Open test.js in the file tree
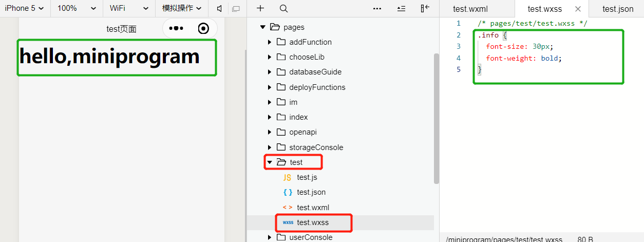Image resolution: width=644 pixels, height=242 pixels. click(x=307, y=177)
